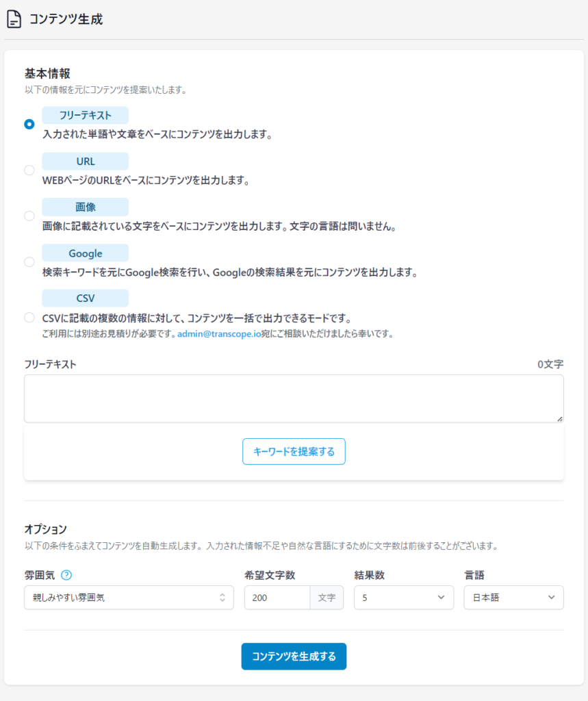Click the フリーテキスト blue label tag
Screen dimensions: 588x701
[86, 115]
